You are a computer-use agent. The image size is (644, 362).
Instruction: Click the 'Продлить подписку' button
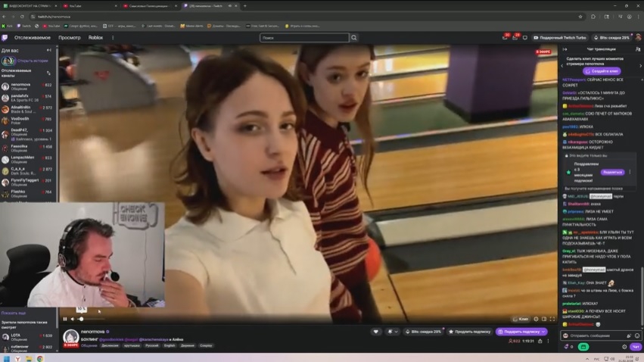click(x=469, y=332)
